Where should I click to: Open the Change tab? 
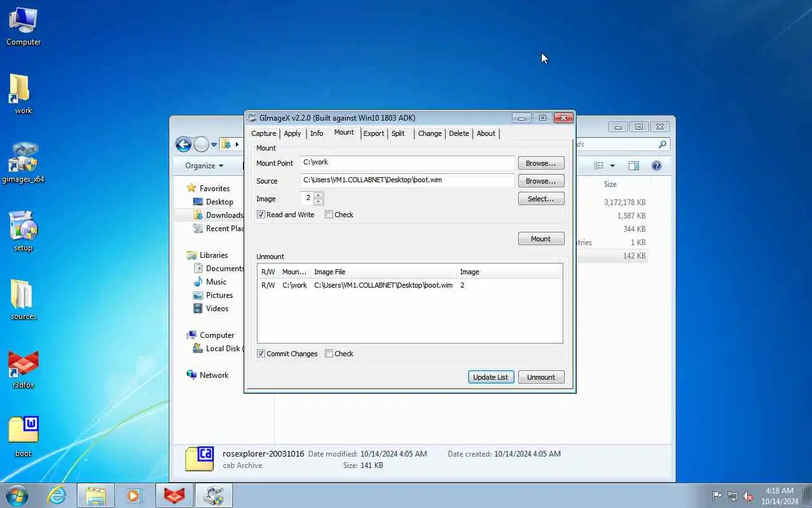pos(429,133)
